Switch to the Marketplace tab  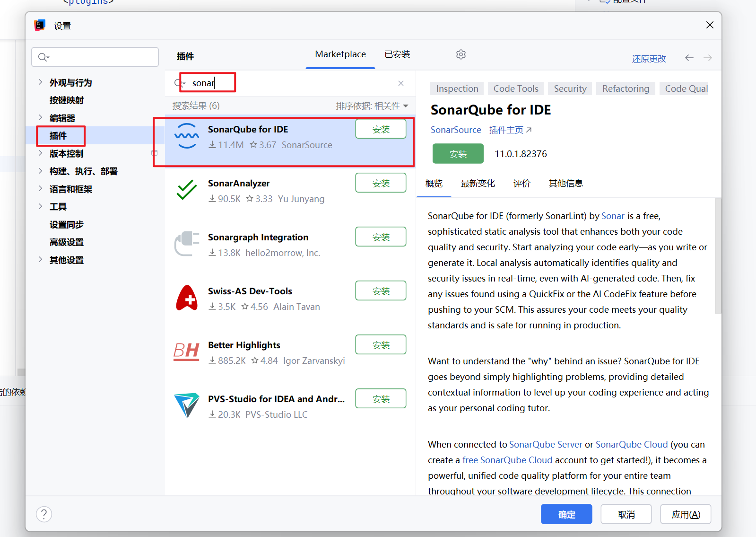click(340, 54)
